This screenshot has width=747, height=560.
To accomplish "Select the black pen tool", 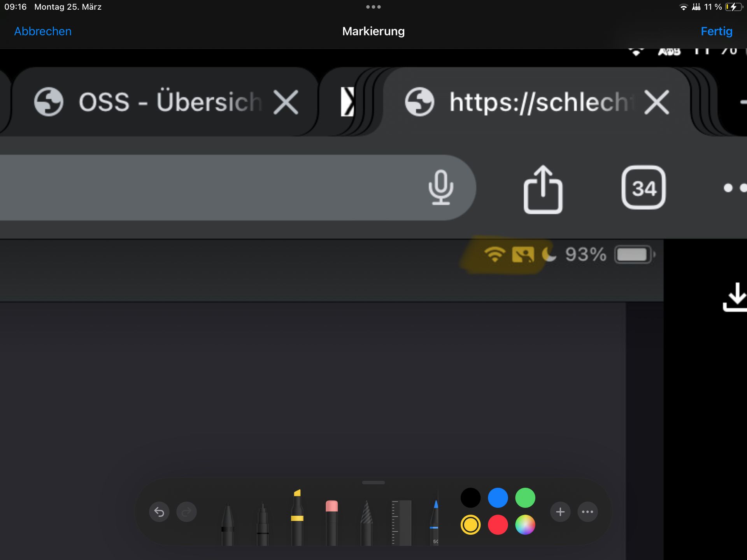I will (x=228, y=523).
